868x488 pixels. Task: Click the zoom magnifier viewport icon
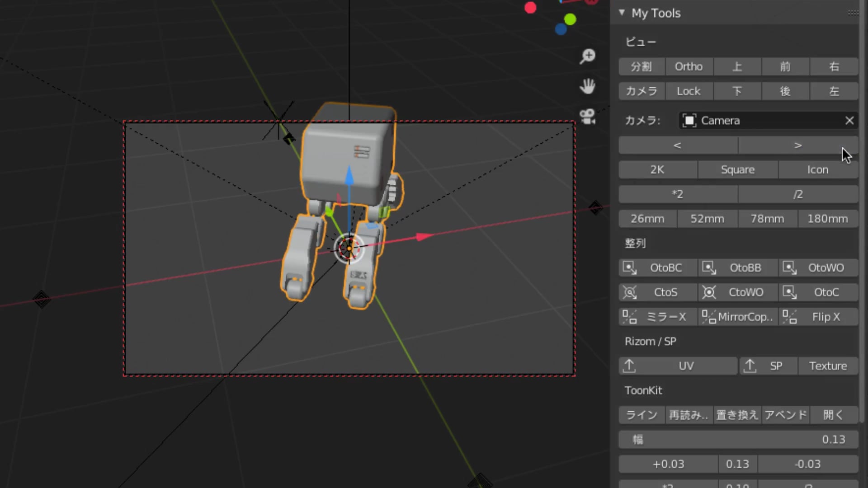tap(588, 56)
